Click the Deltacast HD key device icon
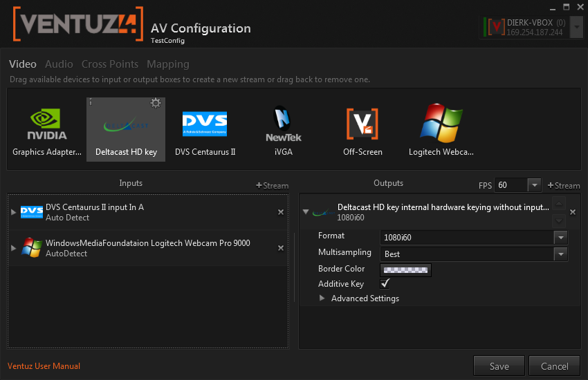The width and height of the screenshot is (588, 380). [x=125, y=129]
